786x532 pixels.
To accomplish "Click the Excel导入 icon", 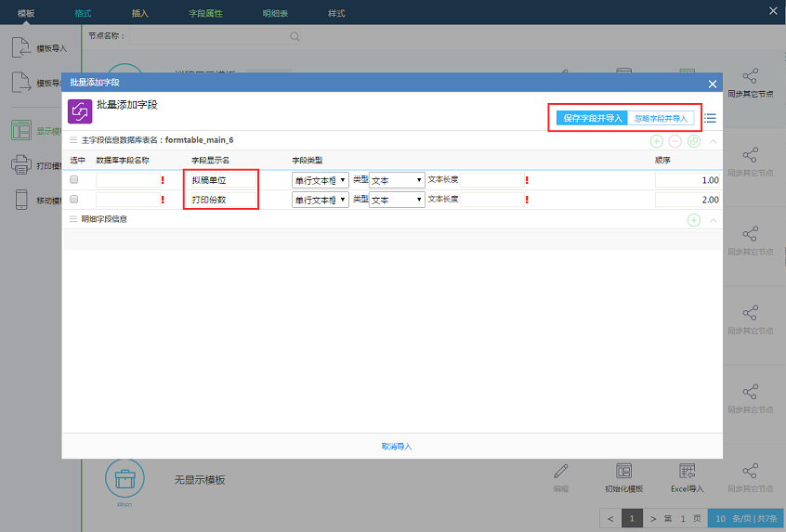I will 688,472.
